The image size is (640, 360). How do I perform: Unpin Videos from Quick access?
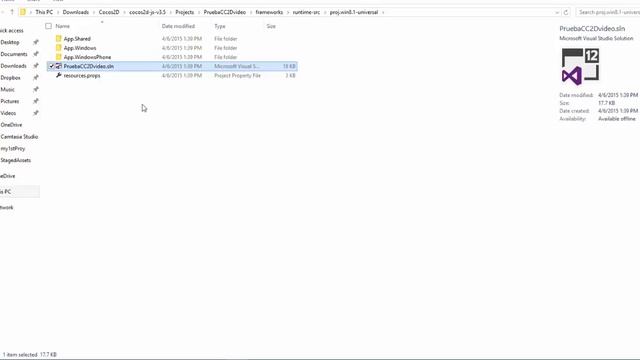click(36, 113)
